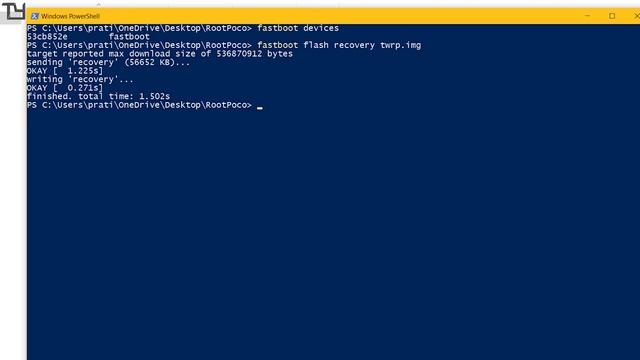Screen dimensions: 640x360
Task: Click the 'fastboot devices' command text
Action: 298,28
